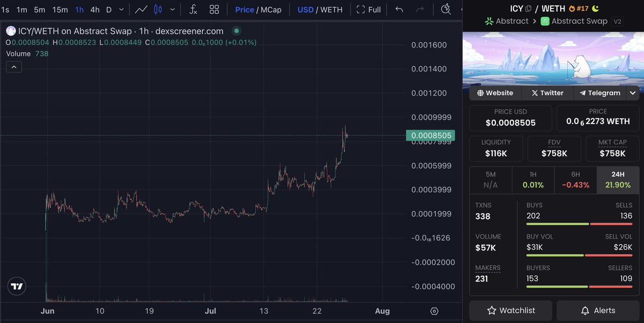Select the line chart type icon
Viewport: 644px width, 323px height.
[x=141, y=10]
